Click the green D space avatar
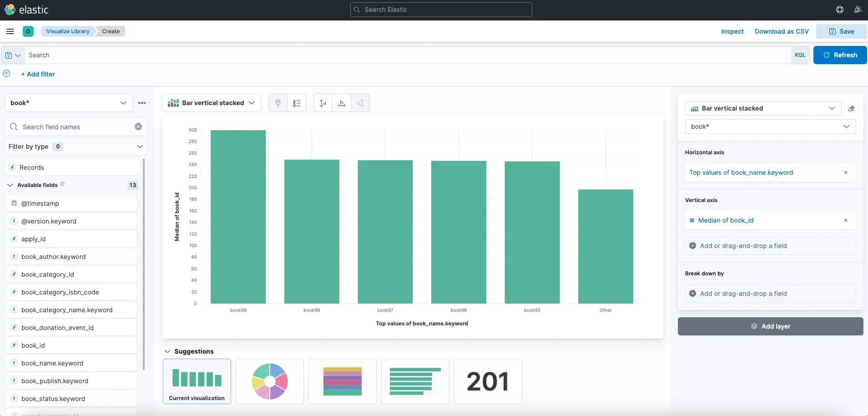The width and height of the screenshot is (868, 416). [28, 31]
